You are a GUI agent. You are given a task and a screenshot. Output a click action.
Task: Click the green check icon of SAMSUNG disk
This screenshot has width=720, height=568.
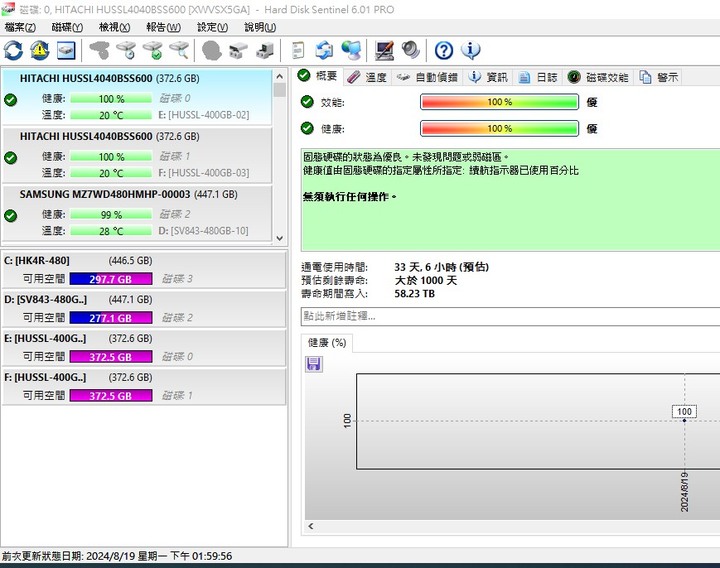[x=11, y=215]
